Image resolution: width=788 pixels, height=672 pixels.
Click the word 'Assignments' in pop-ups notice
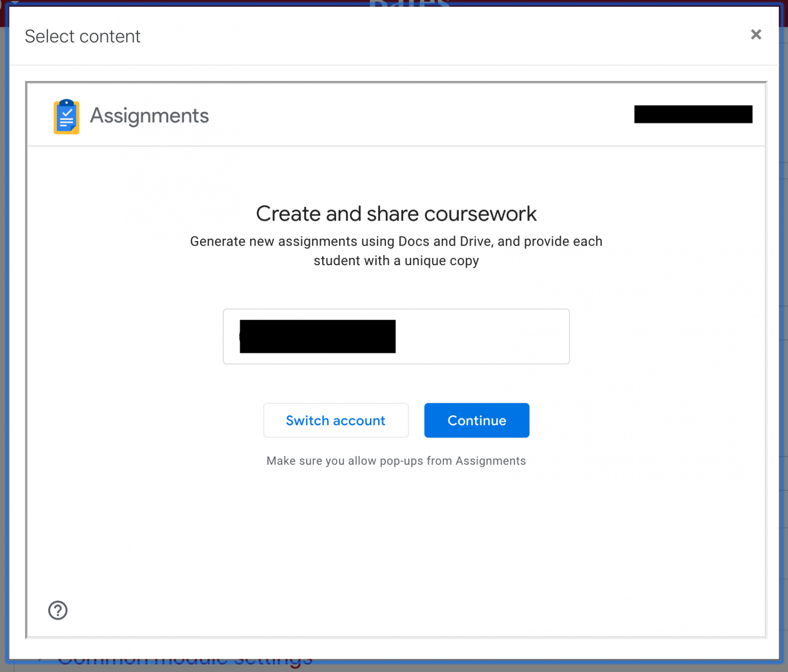coord(490,461)
